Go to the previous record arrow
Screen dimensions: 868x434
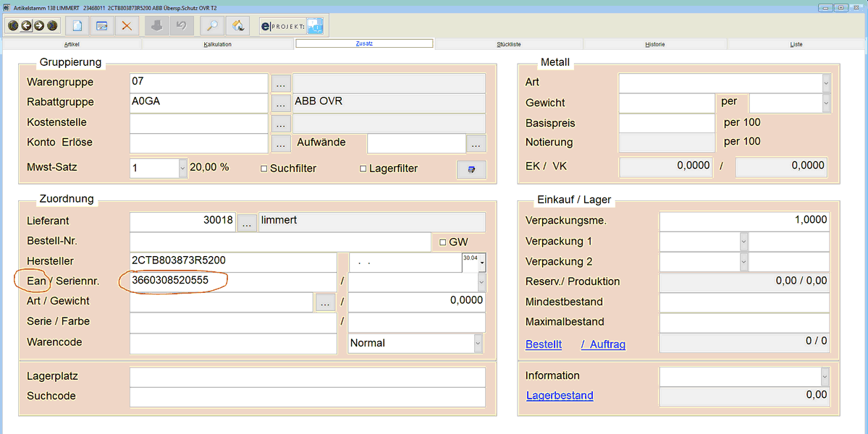(x=26, y=26)
